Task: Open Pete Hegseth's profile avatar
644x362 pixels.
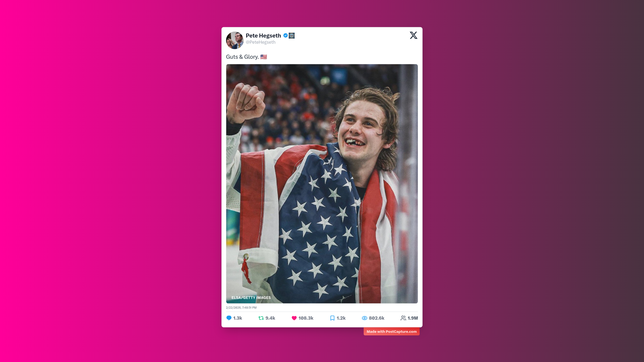Action: (235, 40)
